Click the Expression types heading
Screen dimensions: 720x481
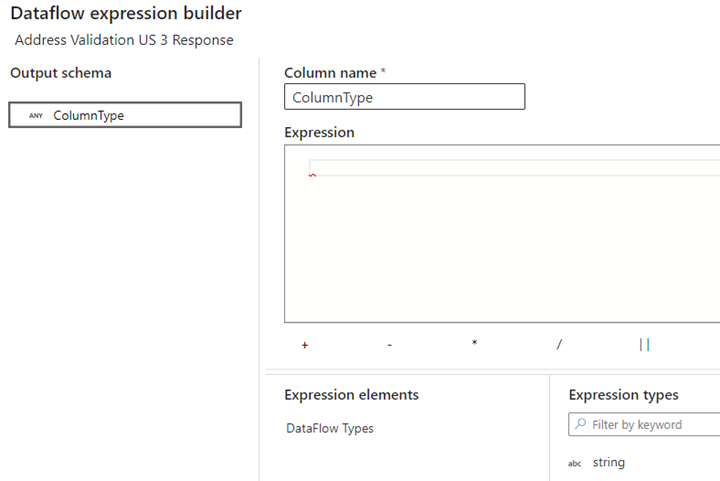[624, 395]
